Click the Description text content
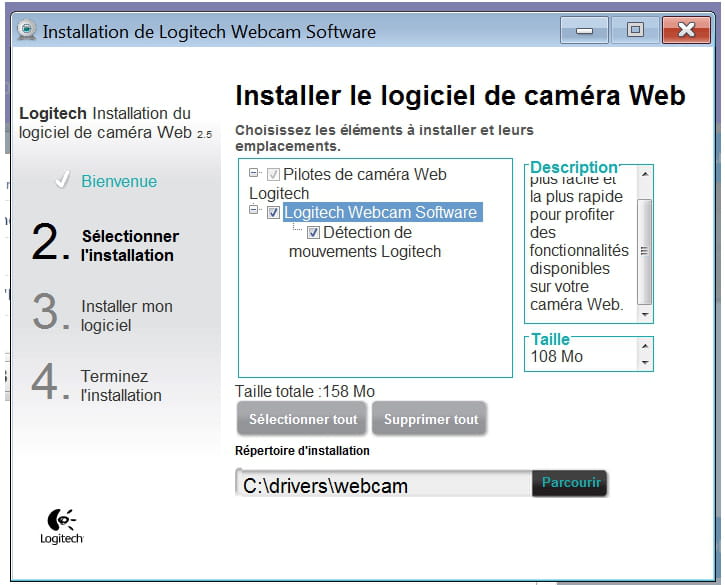Viewport: 725px width, 585px height. pos(579,244)
